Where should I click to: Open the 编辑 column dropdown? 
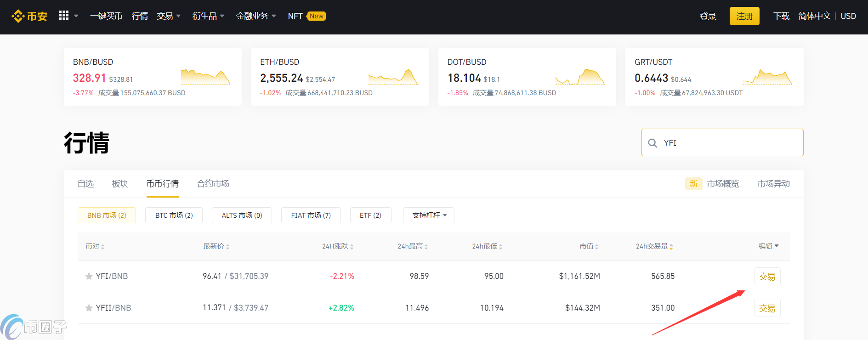[x=768, y=246]
